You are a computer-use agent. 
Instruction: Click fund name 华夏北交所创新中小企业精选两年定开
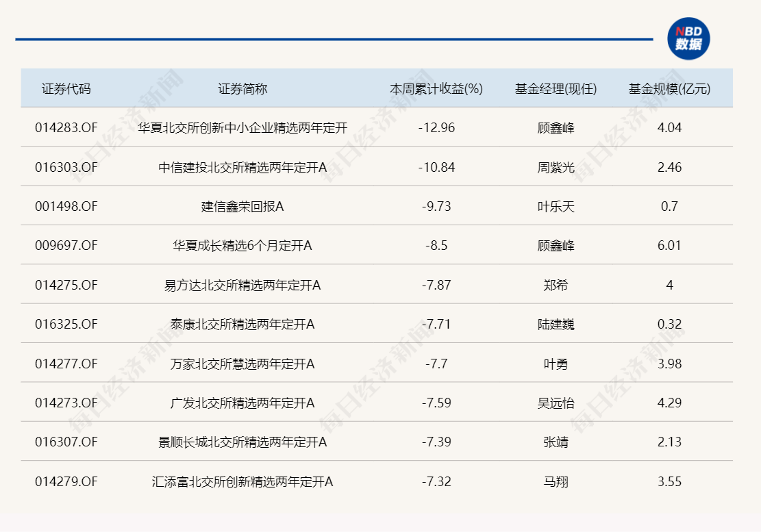(242, 127)
